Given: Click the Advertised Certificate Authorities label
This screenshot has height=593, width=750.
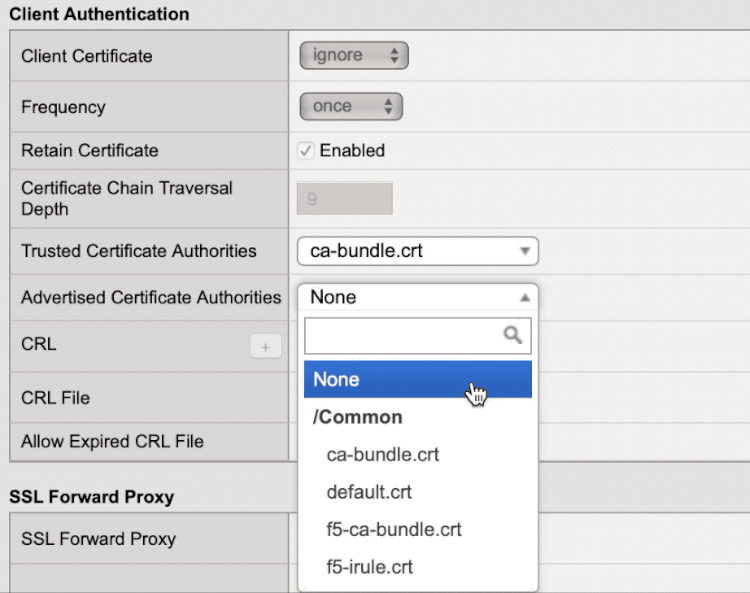Looking at the screenshot, I should pos(151,297).
